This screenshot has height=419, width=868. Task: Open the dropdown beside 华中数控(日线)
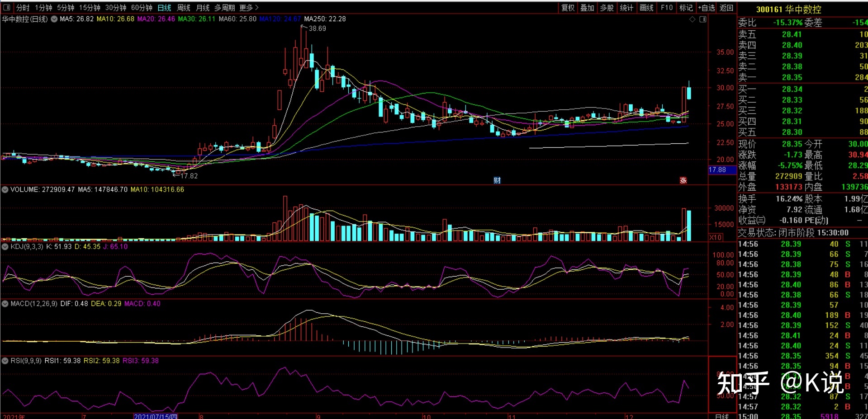coord(54,19)
